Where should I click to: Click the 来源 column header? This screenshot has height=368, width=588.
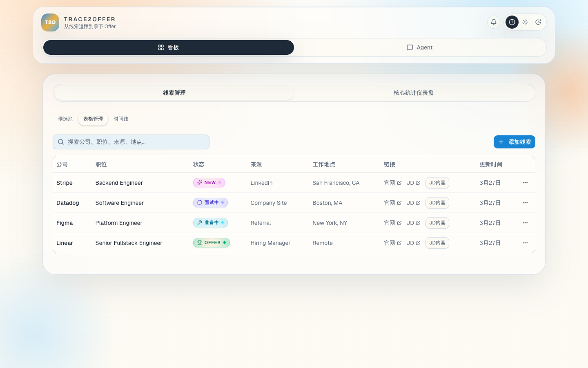point(256,164)
